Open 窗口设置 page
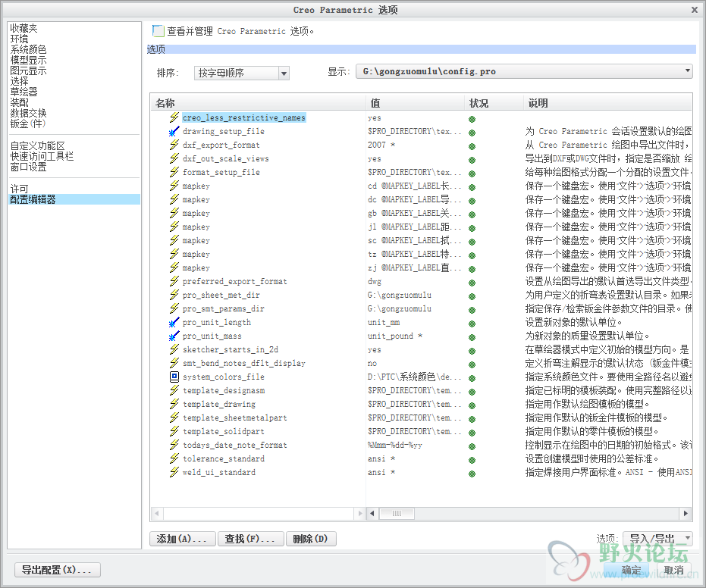This screenshot has width=706, height=588. pos(28,167)
